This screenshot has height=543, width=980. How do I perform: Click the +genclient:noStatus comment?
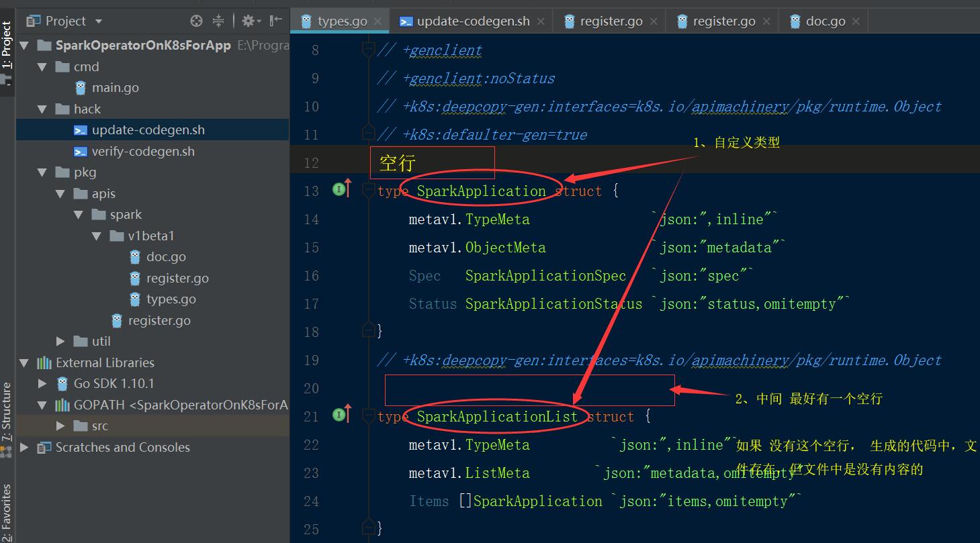[x=465, y=79]
